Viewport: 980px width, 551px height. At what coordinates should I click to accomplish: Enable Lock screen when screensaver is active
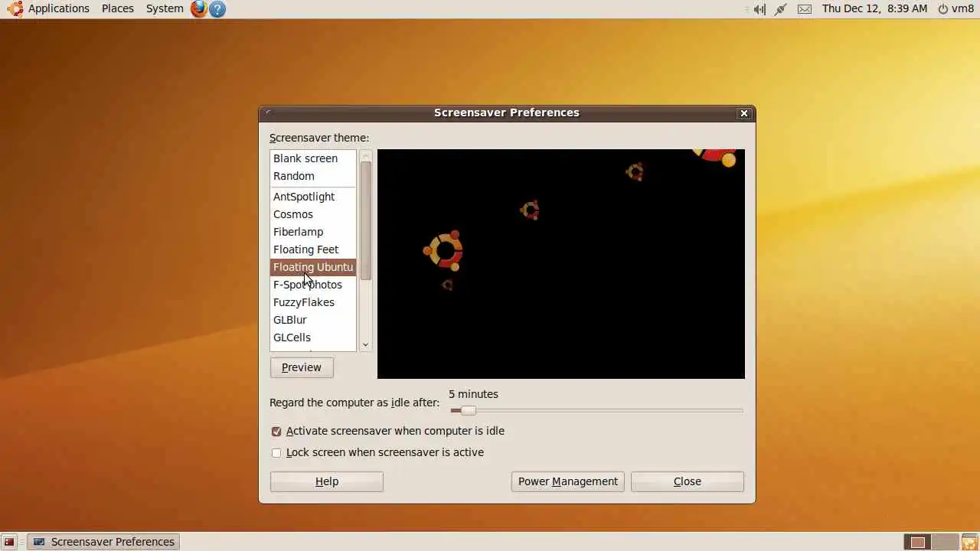pos(276,453)
